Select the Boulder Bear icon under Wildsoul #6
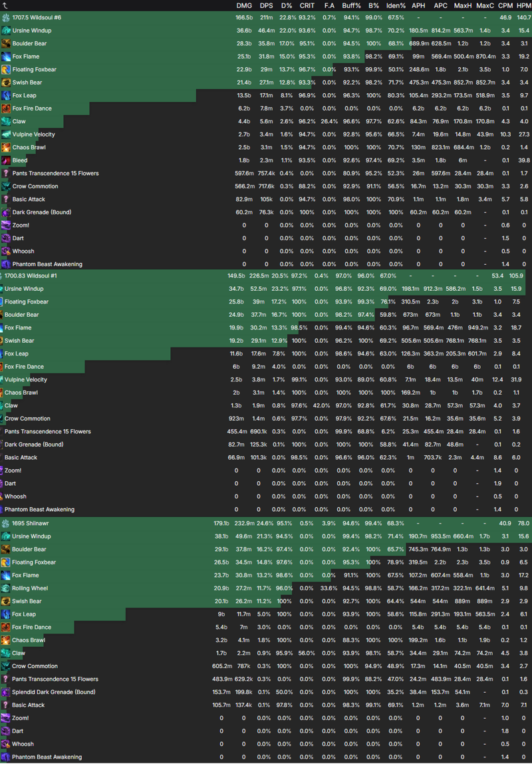The width and height of the screenshot is (532, 764). 6,43
